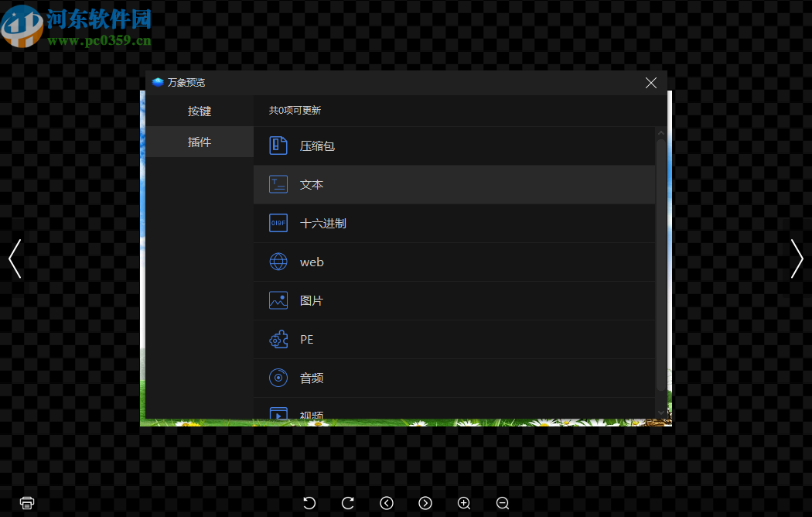Select the 图片 image plugin icon
812x517 pixels.
(x=278, y=300)
